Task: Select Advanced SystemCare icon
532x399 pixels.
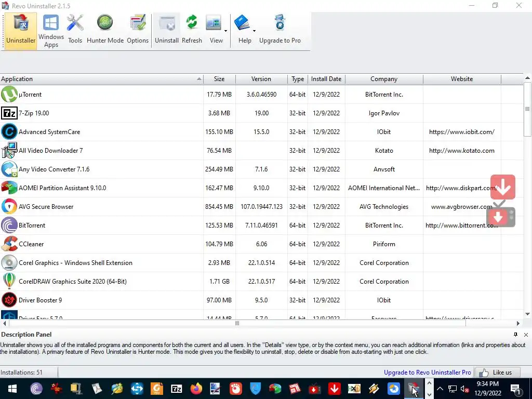Action: click(x=9, y=131)
